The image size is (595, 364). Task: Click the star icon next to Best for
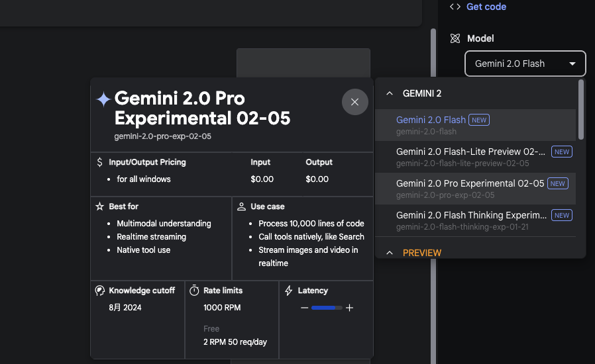pyautogui.click(x=99, y=206)
